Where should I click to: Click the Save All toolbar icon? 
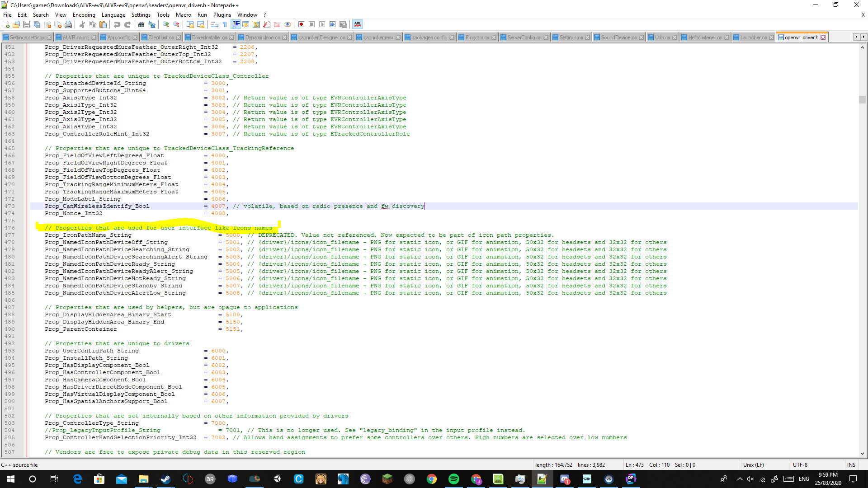coord(37,24)
